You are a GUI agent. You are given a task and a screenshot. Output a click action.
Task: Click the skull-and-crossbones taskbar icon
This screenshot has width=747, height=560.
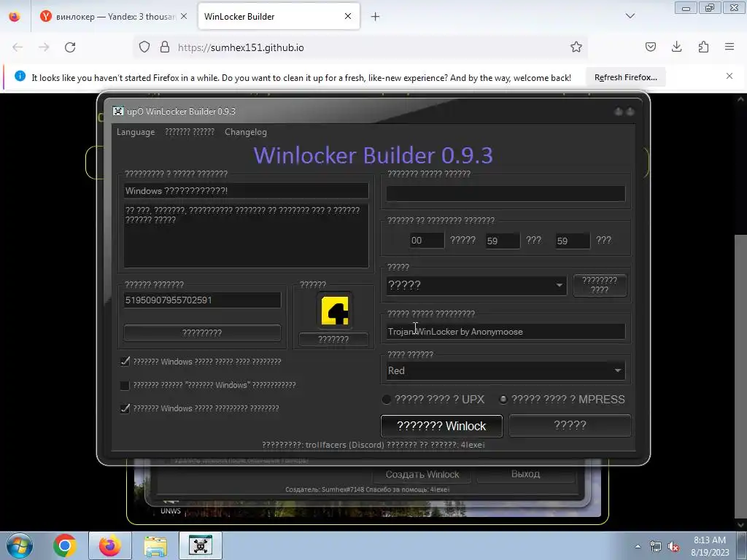click(x=201, y=545)
